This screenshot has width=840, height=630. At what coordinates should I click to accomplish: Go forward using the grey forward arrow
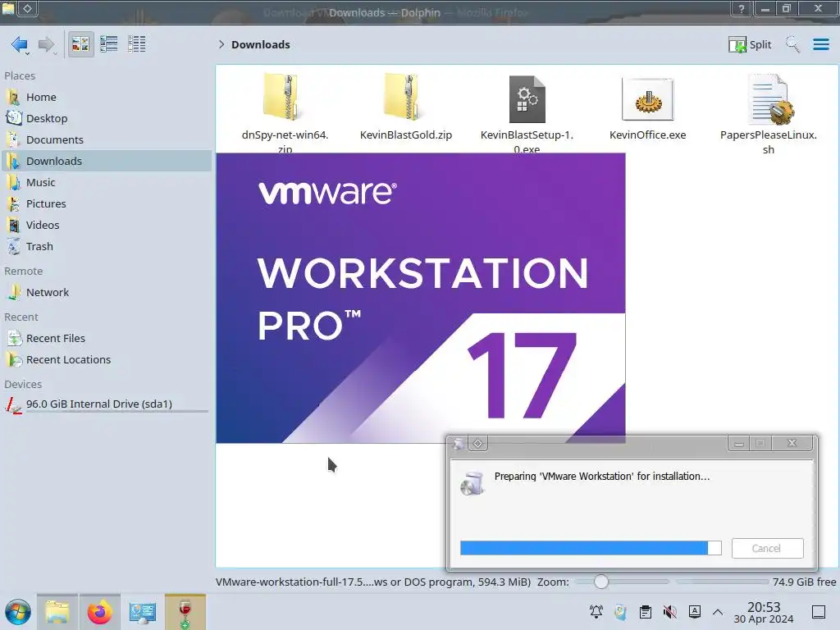click(x=47, y=44)
